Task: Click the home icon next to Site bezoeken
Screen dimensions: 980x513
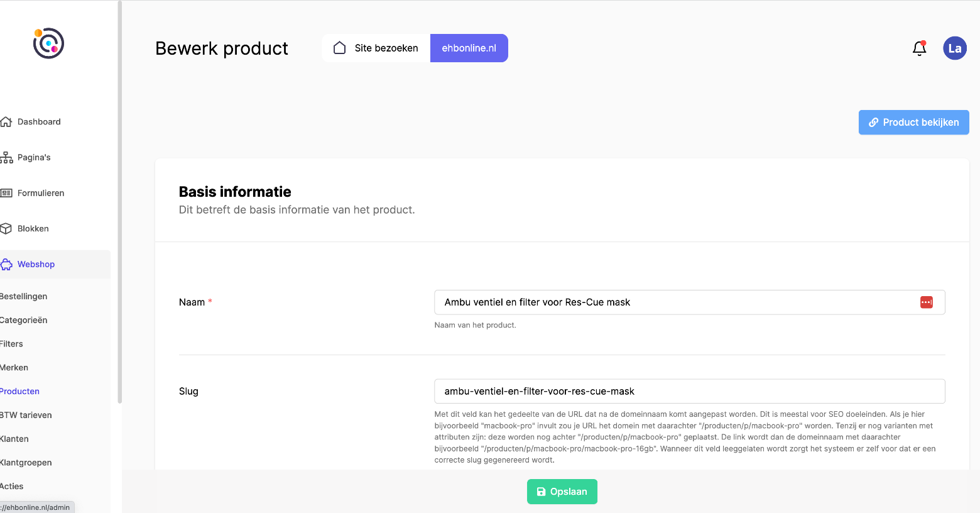Action: [x=340, y=48]
